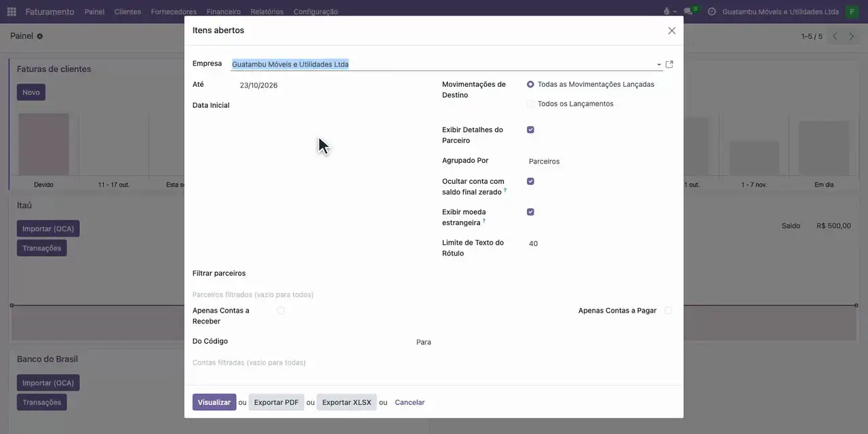Toggle Exibir moeda estrangeira checkbox
This screenshot has height=434, width=868.
point(530,212)
